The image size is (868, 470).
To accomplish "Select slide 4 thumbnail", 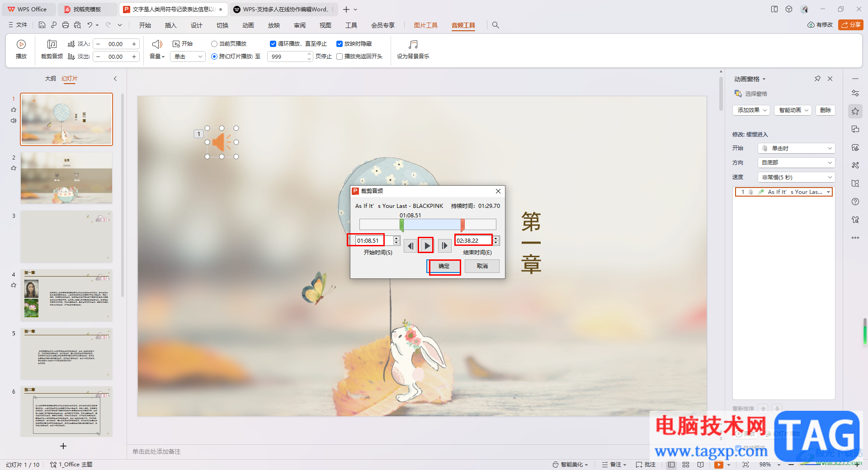I will point(66,295).
